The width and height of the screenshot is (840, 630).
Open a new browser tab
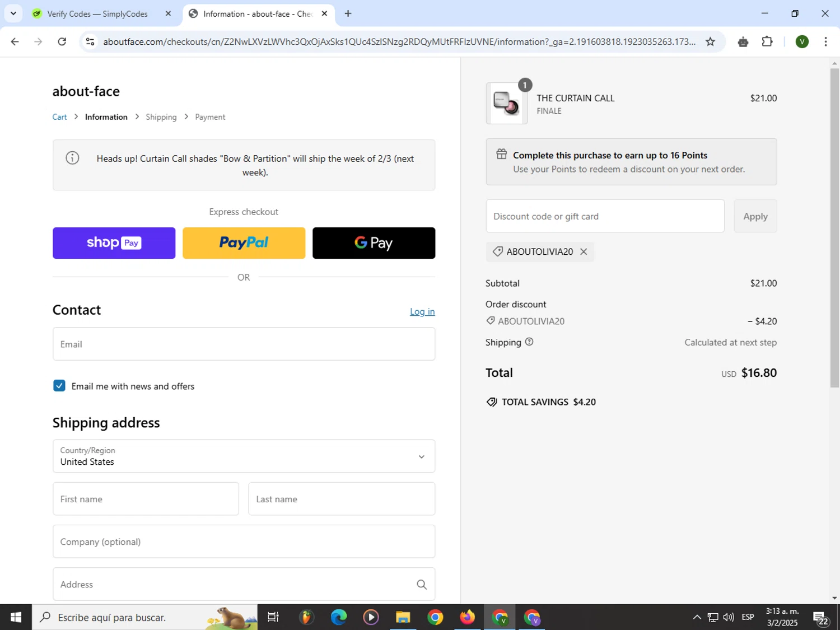click(348, 13)
